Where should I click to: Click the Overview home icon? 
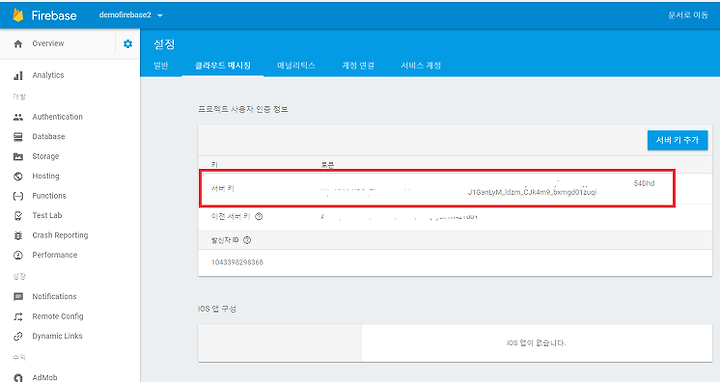click(x=18, y=44)
